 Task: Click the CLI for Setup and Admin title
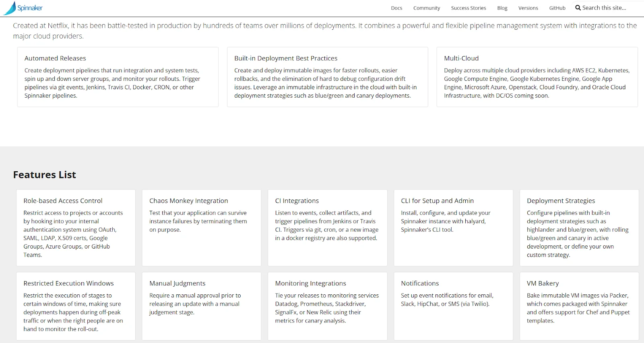point(437,201)
